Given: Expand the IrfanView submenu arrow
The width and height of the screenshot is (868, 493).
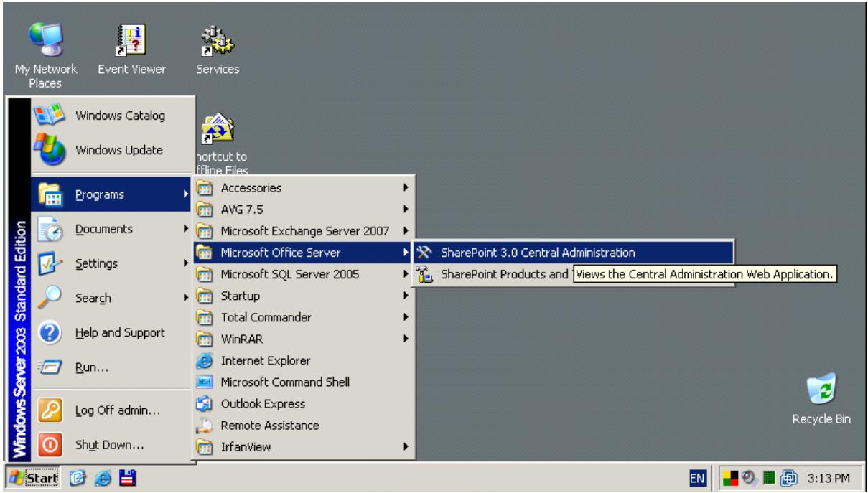Looking at the screenshot, I should click(406, 446).
